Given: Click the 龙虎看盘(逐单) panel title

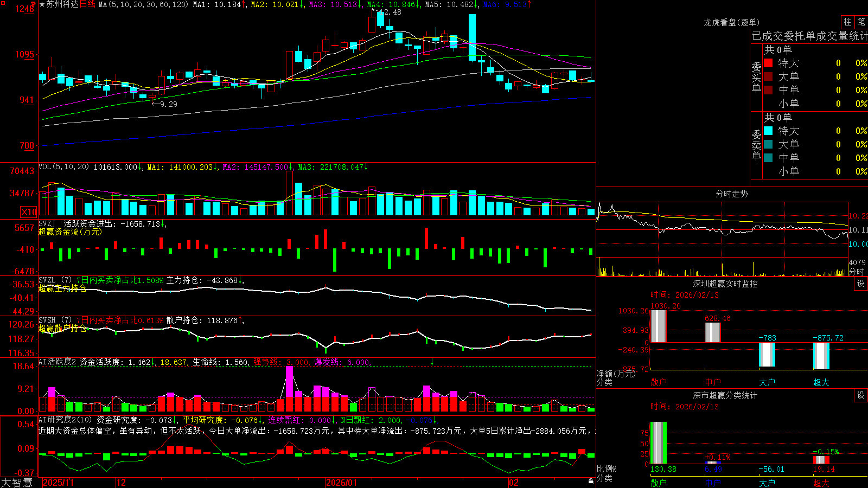Looking at the screenshot, I should click(x=732, y=22).
